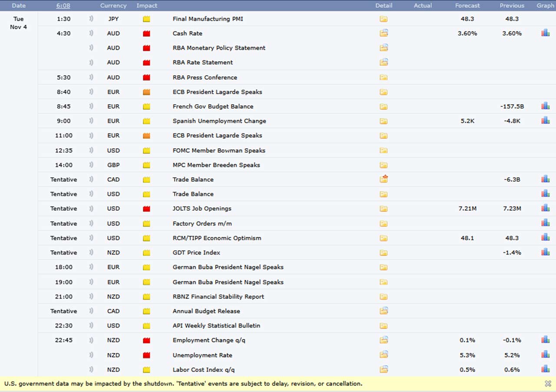Click the red impact marker for JOLTS
This screenshot has height=392, width=556.
(x=146, y=209)
